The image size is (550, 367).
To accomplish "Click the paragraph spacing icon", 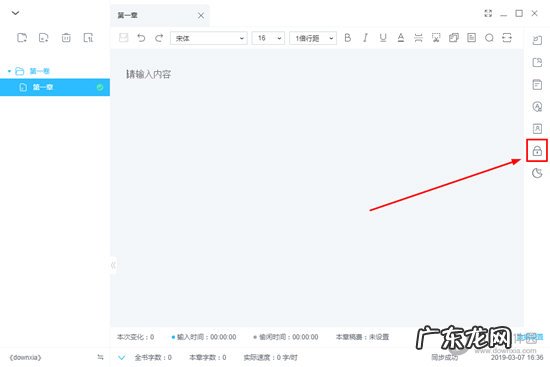I will (418, 38).
